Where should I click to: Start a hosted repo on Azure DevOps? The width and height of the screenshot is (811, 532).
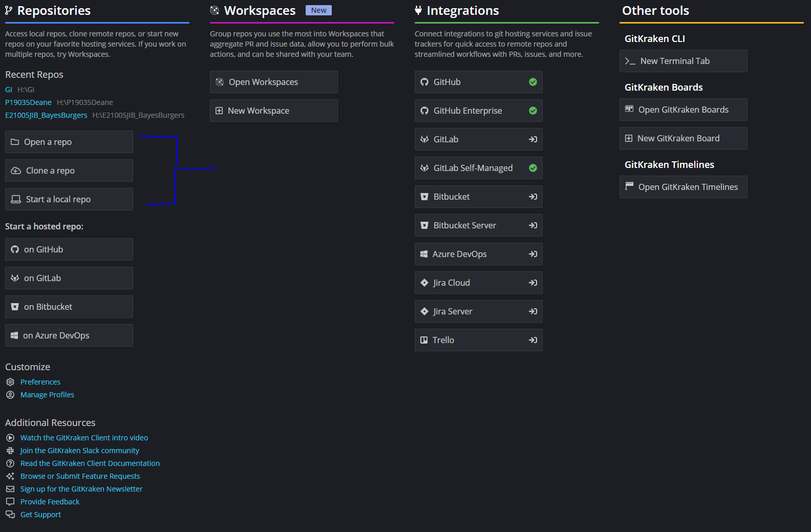pyautogui.click(x=69, y=335)
